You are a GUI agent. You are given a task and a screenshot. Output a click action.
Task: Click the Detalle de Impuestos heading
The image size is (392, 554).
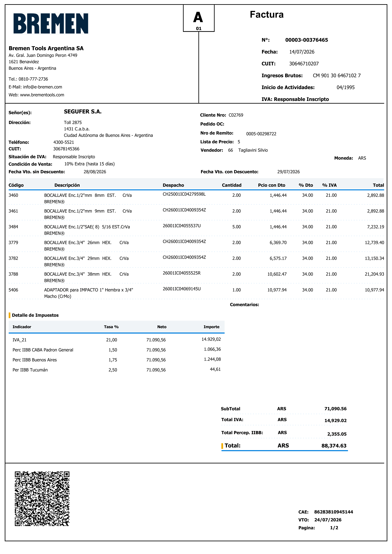pyautogui.click(x=35, y=315)
